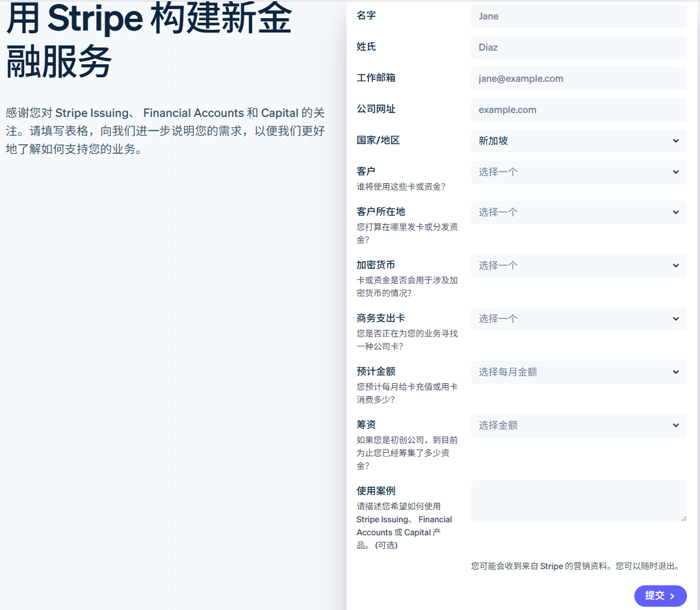
Task: Click the 工作邮箱 label
Action: coord(376,78)
